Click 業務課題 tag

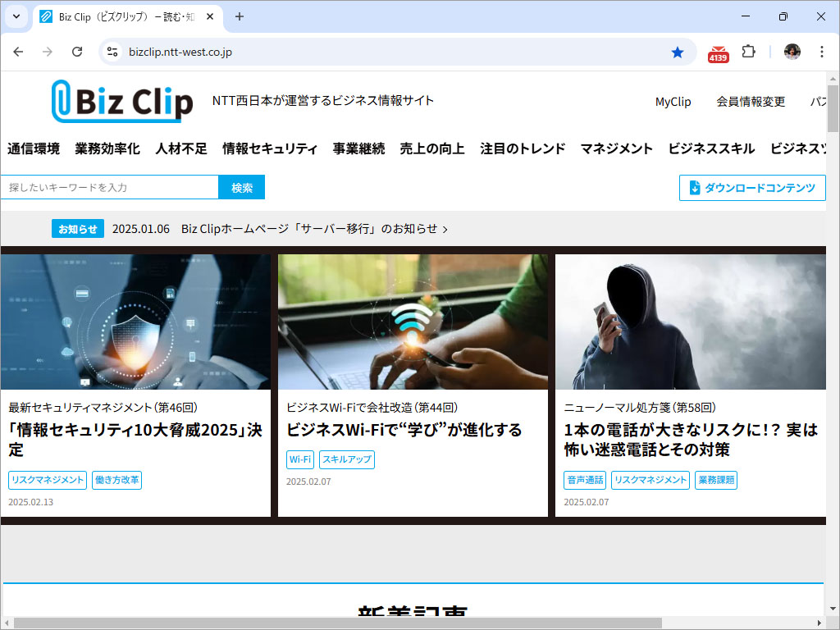coord(716,480)
